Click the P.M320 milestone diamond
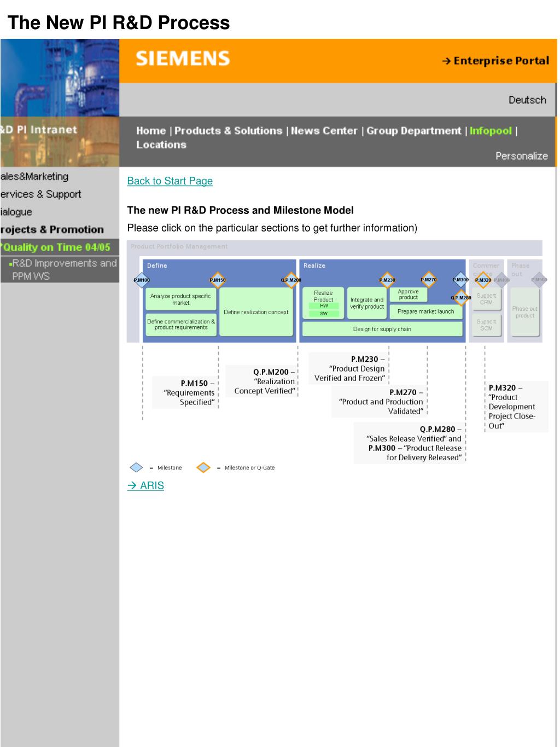This screenshot has width=560, height=747. point(483,280)
